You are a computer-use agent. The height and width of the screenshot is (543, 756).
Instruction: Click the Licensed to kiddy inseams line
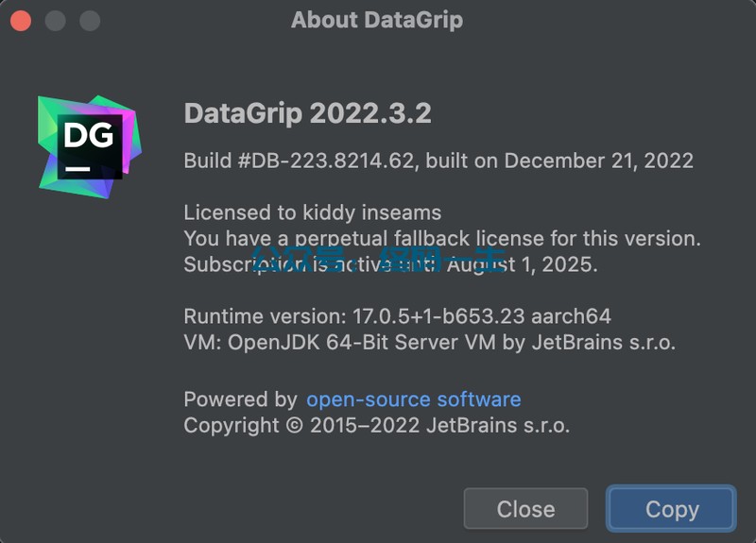pyautogui.click(x=312, y=212)
